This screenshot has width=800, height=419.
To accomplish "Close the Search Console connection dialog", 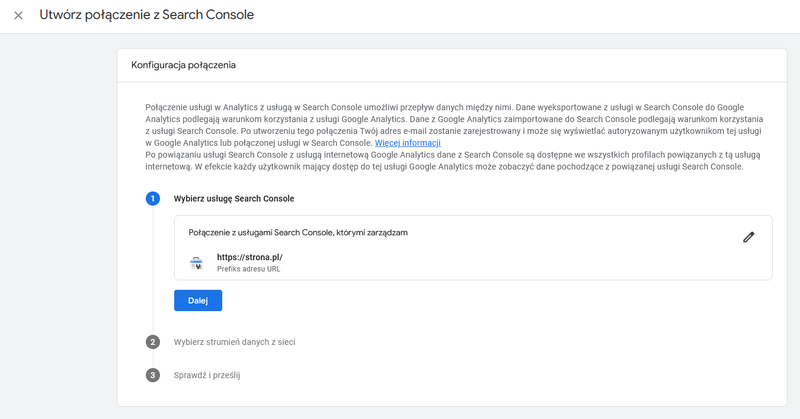I will 18,16.
